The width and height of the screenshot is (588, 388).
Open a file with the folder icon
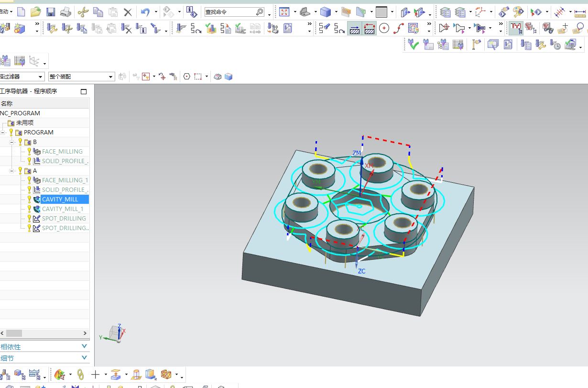coord(36,11)
